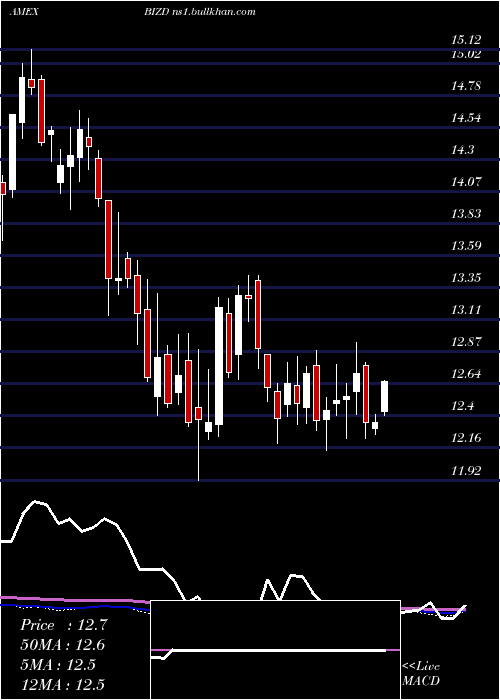Viewport: 500px width, 700px height.
Task: Click the 14.54 price axis label
Action: (x=466, y=118)
